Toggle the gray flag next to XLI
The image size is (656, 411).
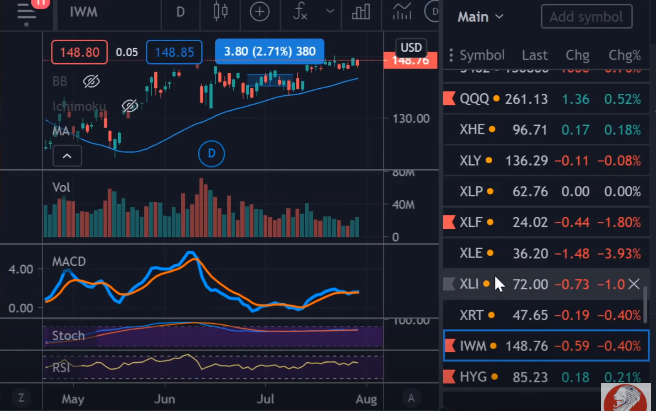[449, 284]
